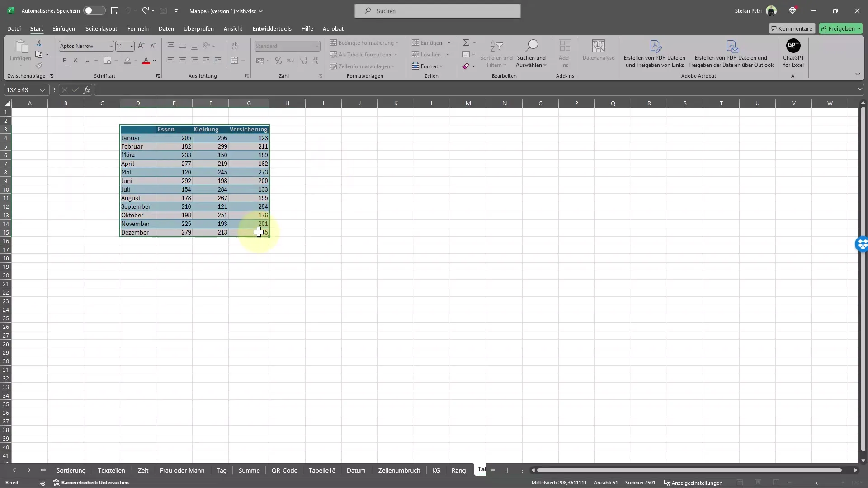Expand the Schriftart dropdown
The image size is (868, 488).
click(x=111, y=46)
